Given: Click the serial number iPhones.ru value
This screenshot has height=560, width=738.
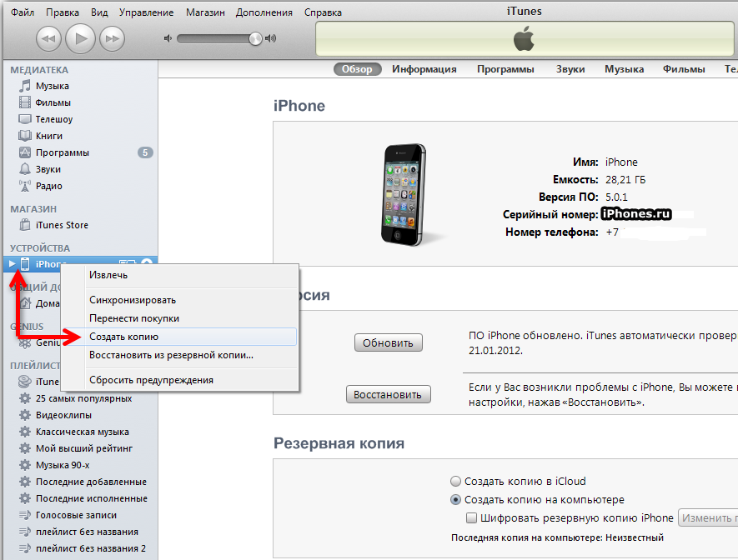Looking at the screenshot, I should 636,214.
